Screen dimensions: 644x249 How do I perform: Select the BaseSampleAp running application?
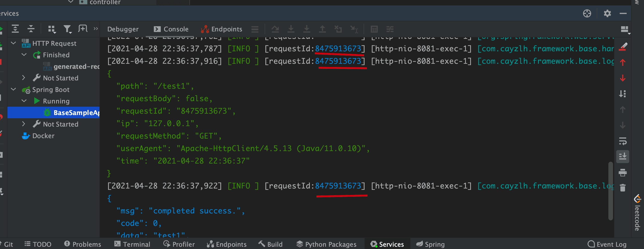pos(53,112)
